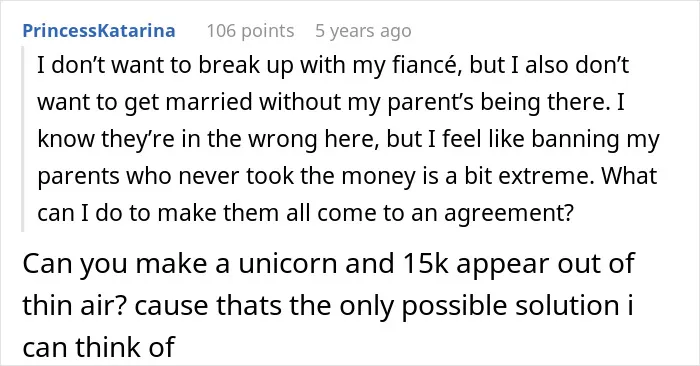Click the reply line starting 'thin air?'
Viewport: 700px width, 366px height.
coord(328,306)
